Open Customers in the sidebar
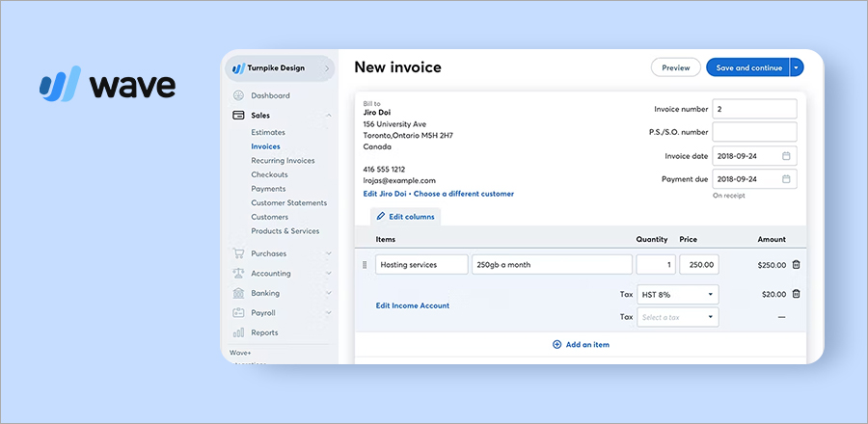Screen dimensions: 868x424 (x=270, y=217)
